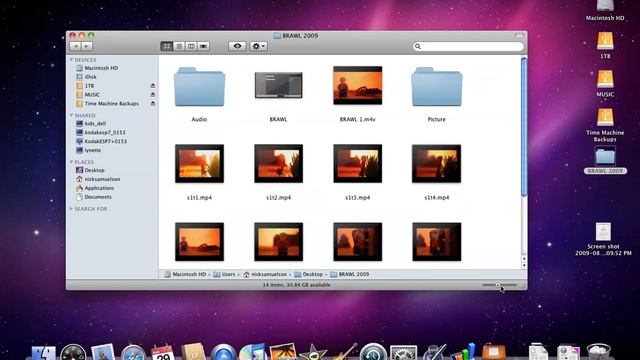The width and height of the screenshot is (640, 360).
Task: Switch Finder to icon view
Action: pos(167,46)
